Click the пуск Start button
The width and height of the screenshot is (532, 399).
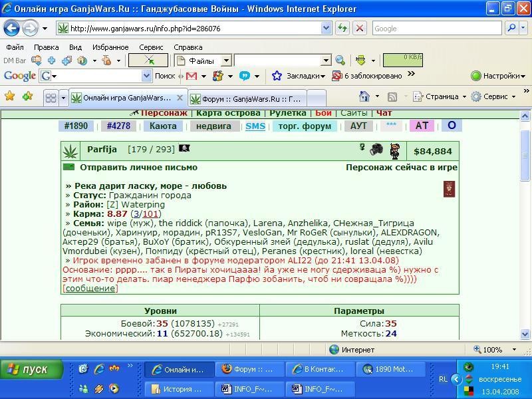[31, 369]
